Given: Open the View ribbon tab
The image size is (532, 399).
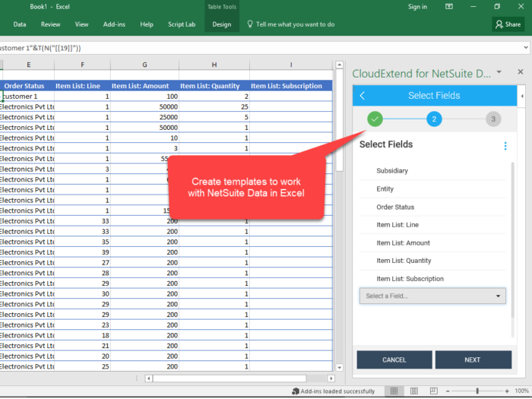Looking at the screenshot, I should (x=82, y=24).
